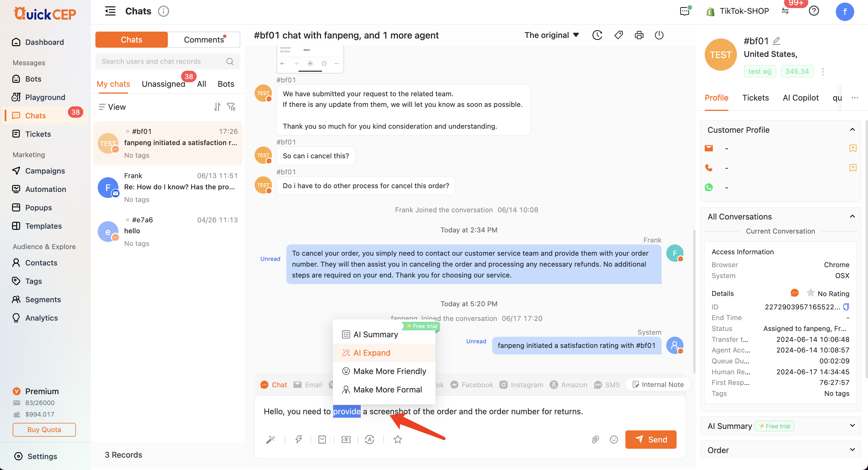Edit the #bf01 name with pencil icon
The width and height of the screenshot is (868, 470).
point(776,41)
